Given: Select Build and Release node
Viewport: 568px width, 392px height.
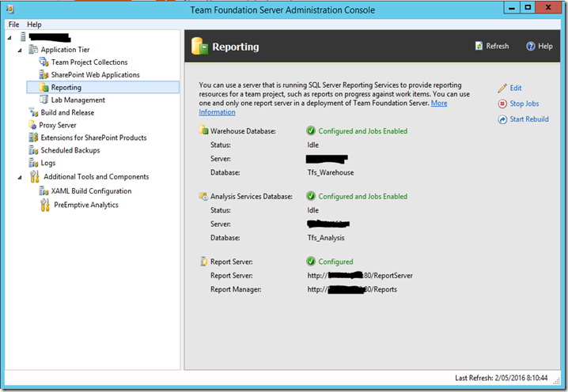Looking at the screenshot, I should (x=67, y=112).
